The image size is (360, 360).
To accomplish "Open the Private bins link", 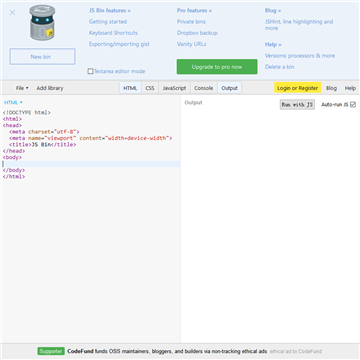I will tap(191, 22).
